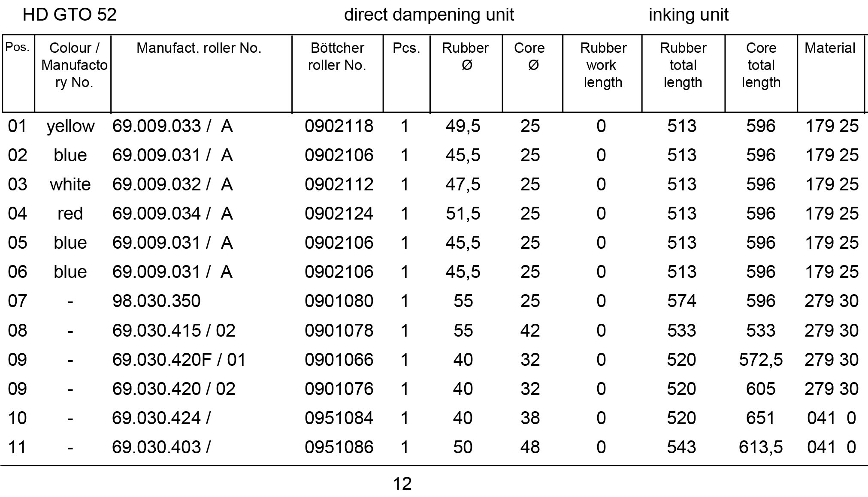Select the 613,5 core total length value
This screenshot has width=868, height=497.
[760, 447]
